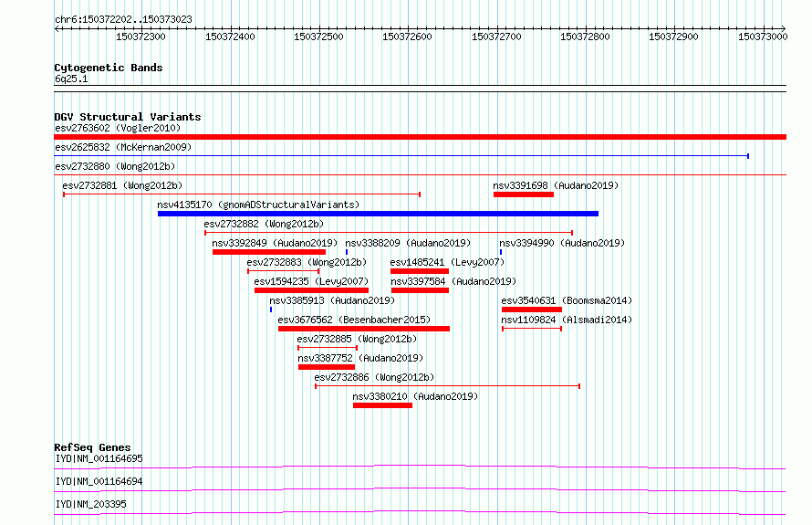Click the Cytogenetic Bands track title
This screenshot has width=812, height=525.
109,68
